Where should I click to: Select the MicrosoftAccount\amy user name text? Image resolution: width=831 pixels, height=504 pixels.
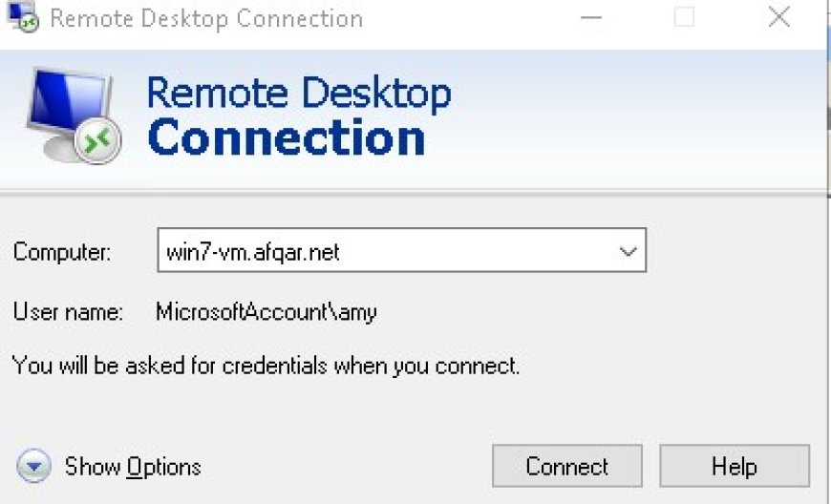coord(266,312)
